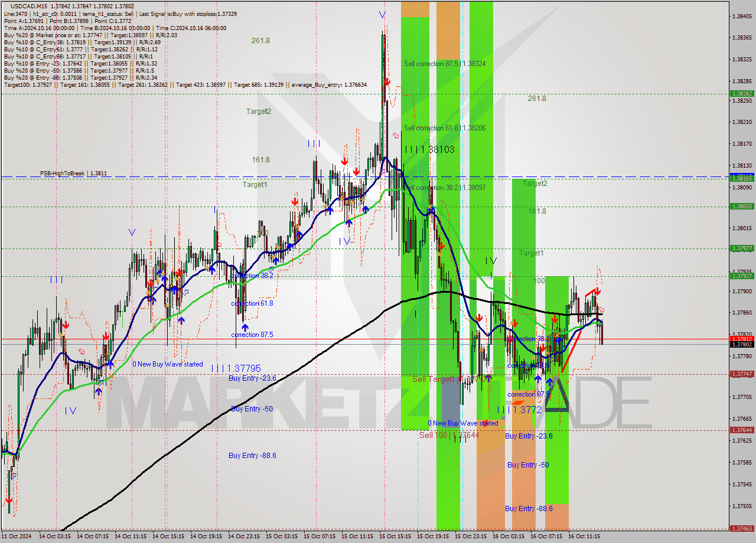The width and height of the screenshot is (756, 543).
Task: Click the 'FSB-HighToBreak | 1.3811' label
Action: click(x=73, y=174)
